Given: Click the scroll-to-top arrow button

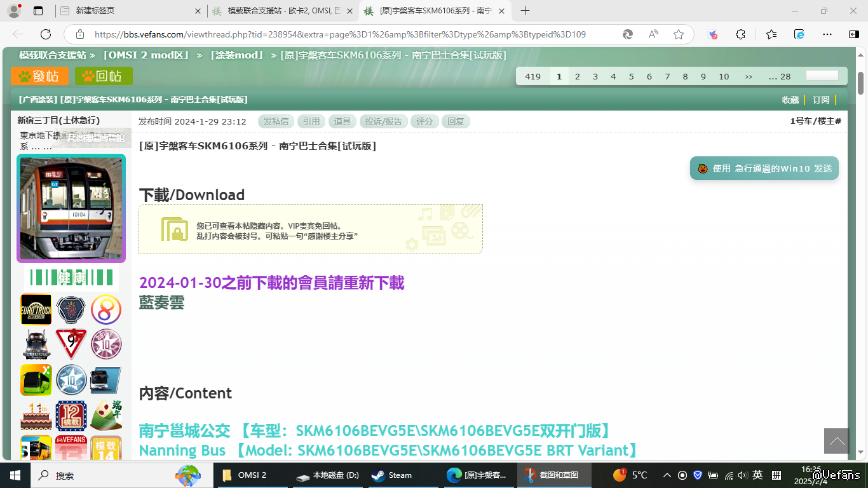Looking at the screenshot, I should pos(837,441).
